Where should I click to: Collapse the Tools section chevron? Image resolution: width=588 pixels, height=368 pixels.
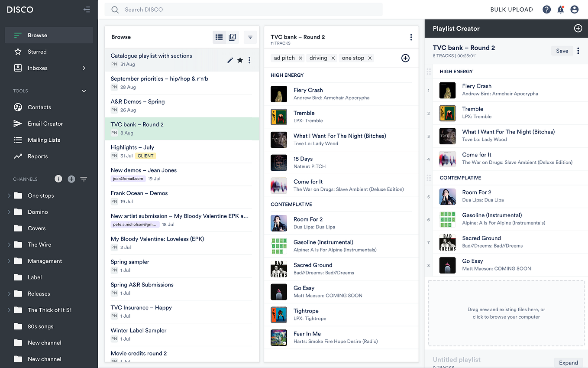[84, 91]
